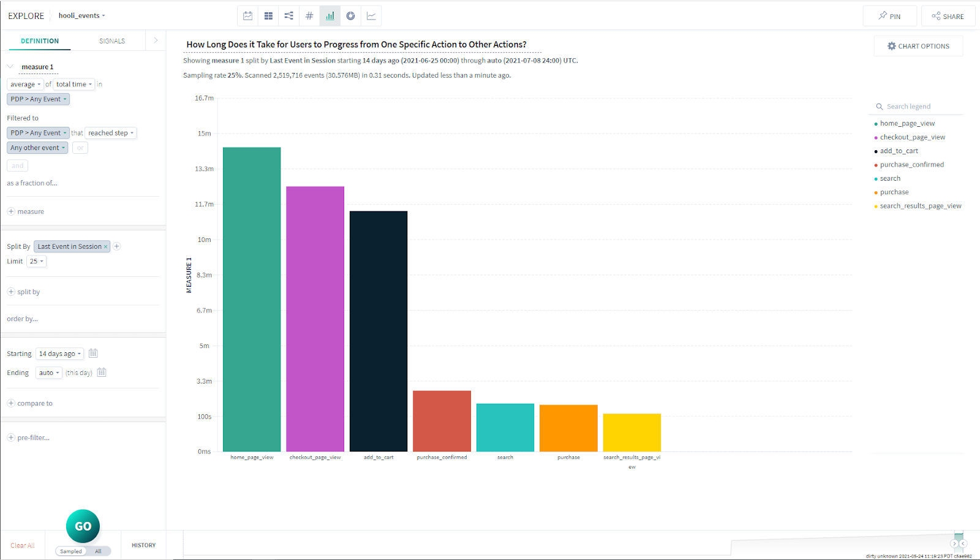The height and width of the screenshot is (560, 980).
Task: Select the Sankey flow chart icon
Action: [x=288, y=16]
